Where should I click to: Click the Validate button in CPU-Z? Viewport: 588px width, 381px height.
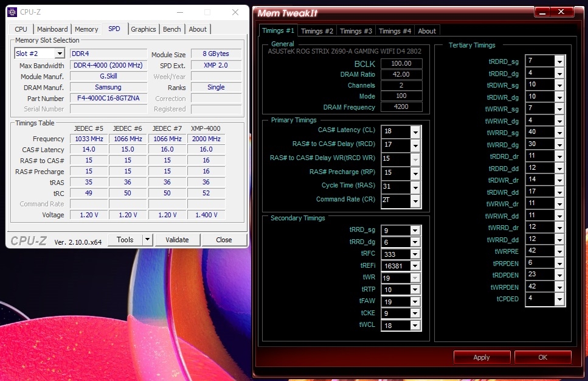pyautogui.click(x=177, y=240)
